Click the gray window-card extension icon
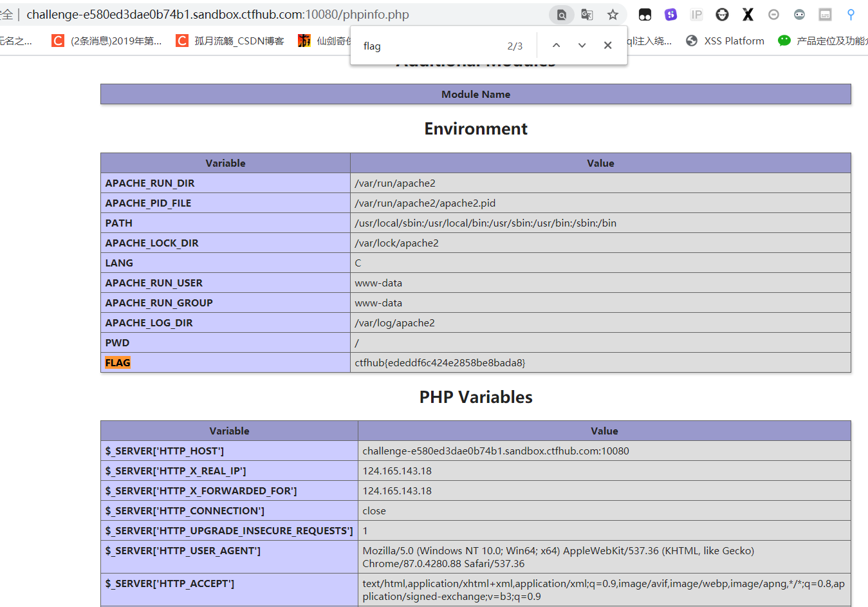 pyautogui.click(x=825, y=15)
